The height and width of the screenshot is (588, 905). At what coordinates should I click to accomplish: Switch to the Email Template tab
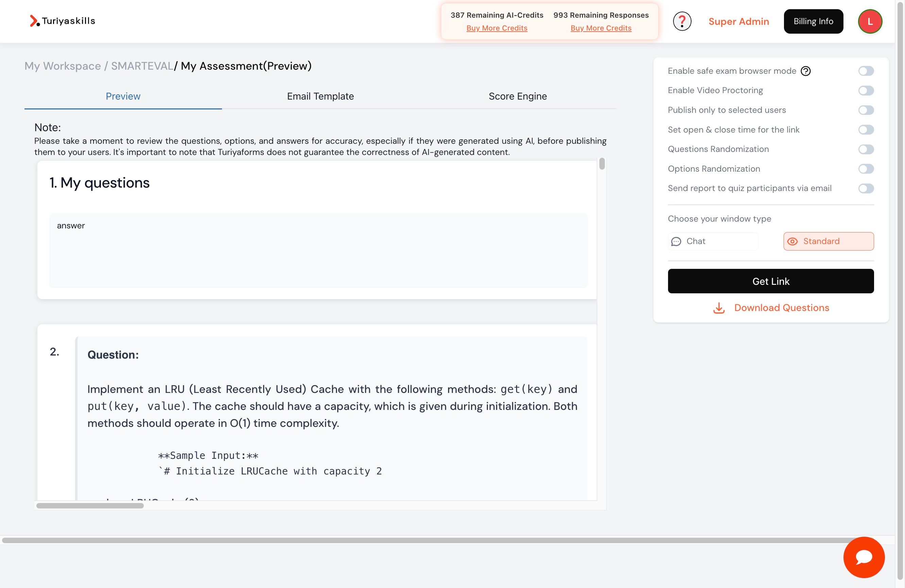click(x=320, y=96)
